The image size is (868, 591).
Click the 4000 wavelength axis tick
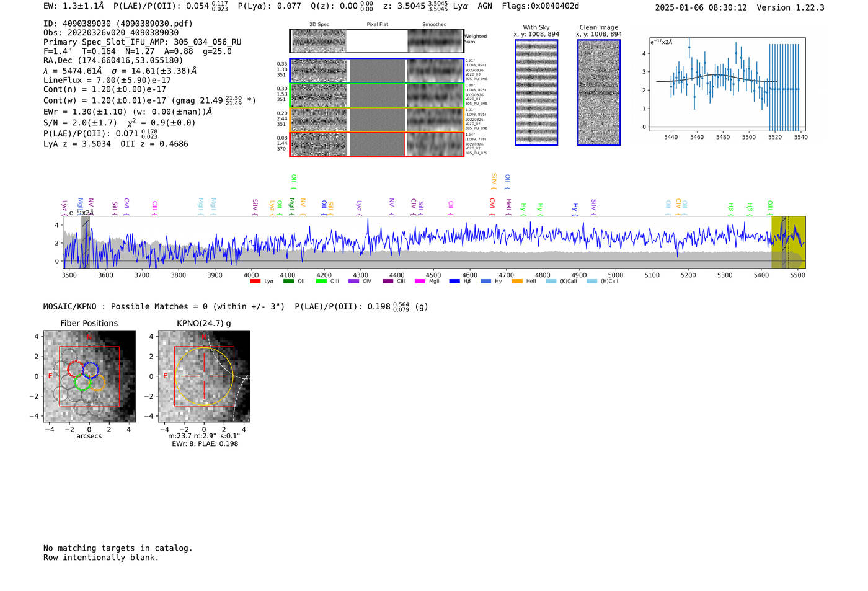[x=251, y=275]
